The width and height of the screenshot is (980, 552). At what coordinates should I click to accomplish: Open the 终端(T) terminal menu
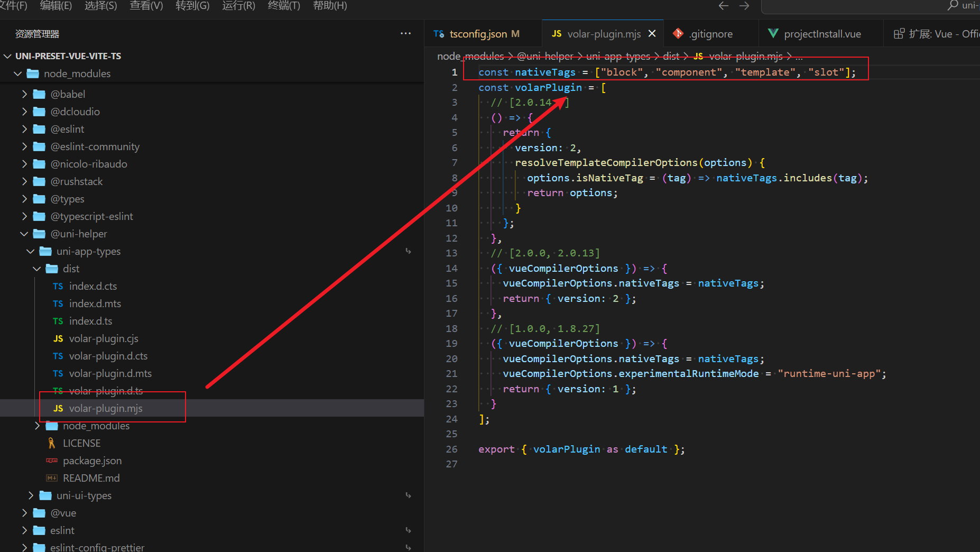click(x=284, y=6)
